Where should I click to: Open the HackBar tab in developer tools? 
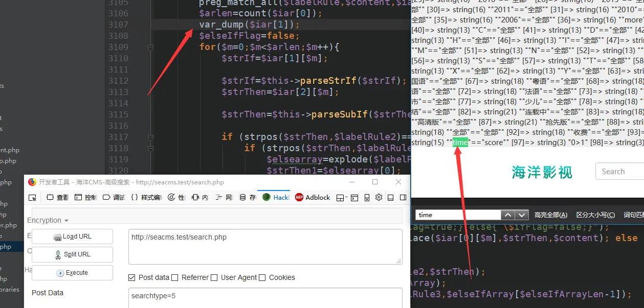click(x=276, y=198)
